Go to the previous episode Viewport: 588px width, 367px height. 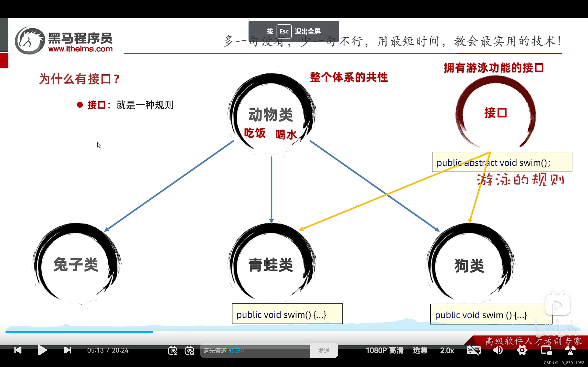pos(18,350)
